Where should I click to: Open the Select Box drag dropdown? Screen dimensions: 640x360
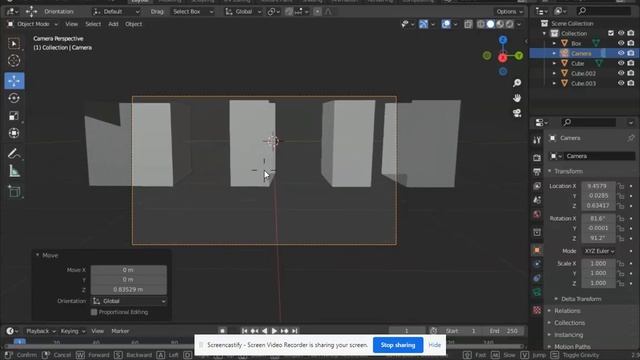pyautogui.click(x=192, y=12)
